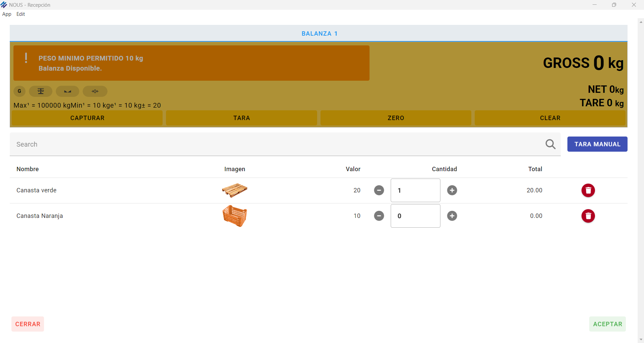Delete the Canasta verde row

pos(588,190)
